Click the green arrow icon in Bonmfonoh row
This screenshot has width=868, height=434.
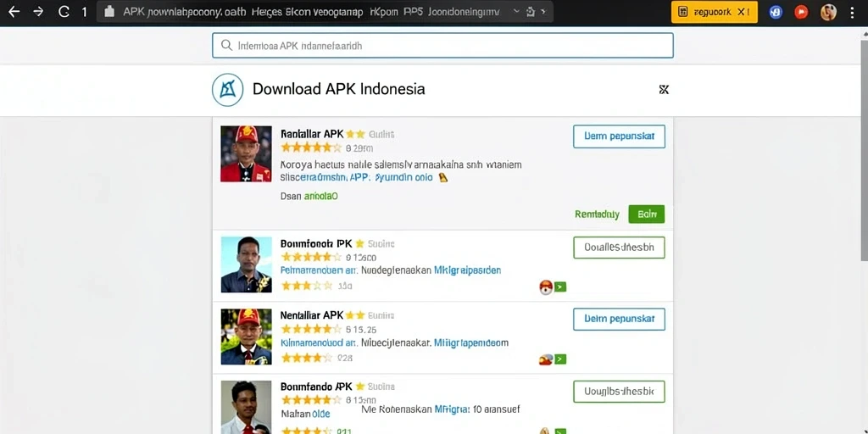(x=560, y=287)
